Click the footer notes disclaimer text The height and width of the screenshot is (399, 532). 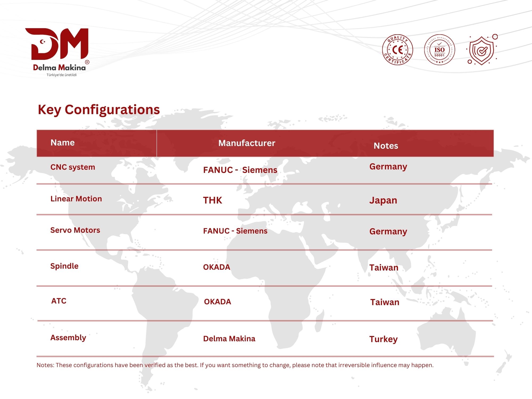(235, 365)
